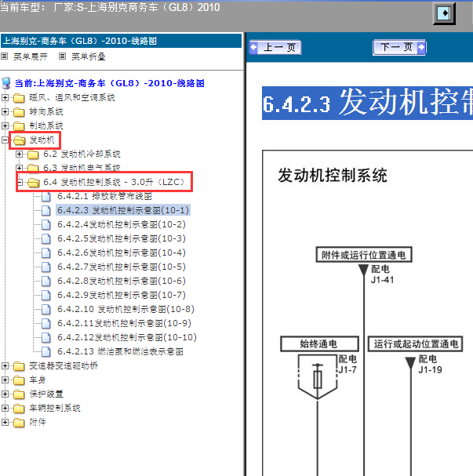This screenshot has width=473, height=476.
Task: Click page icon of 6.4.2.12 示意图(10-10)
Action: pyautogui.click(x=45, y=338)
